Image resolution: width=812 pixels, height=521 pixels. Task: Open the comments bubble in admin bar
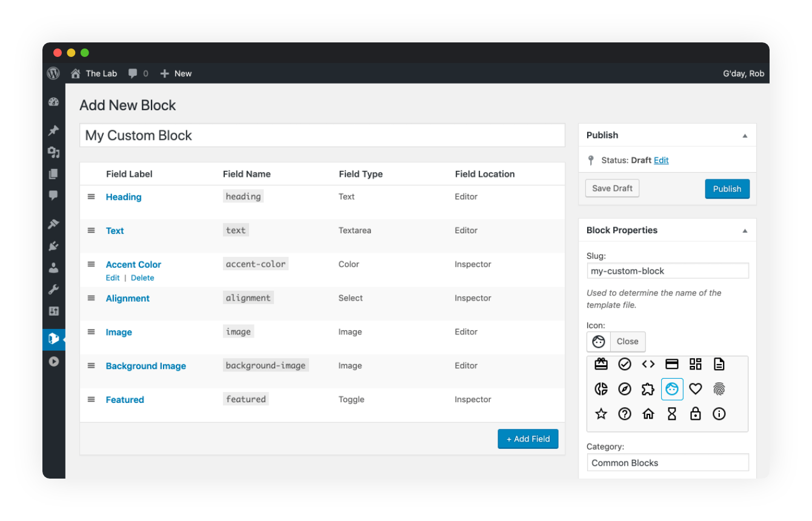pyautogui.click(x=138, y=73)
